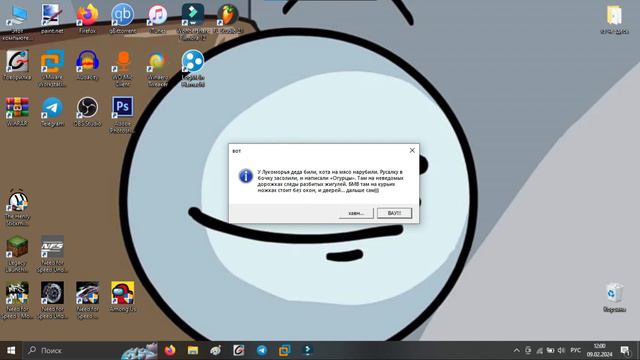The height and width of the screenshot is (360, 640).
Task: Open the VMware Workstation desktop shortcut
Action: coord(52,68)
